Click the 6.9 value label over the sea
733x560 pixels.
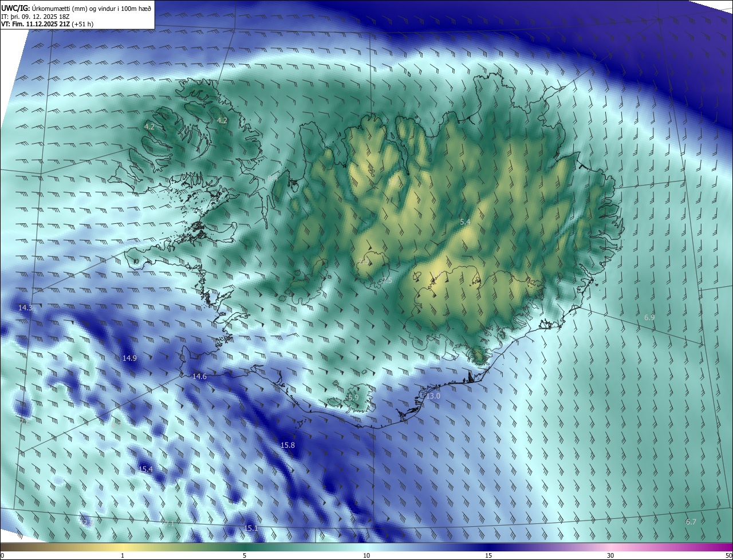point(649,317)
